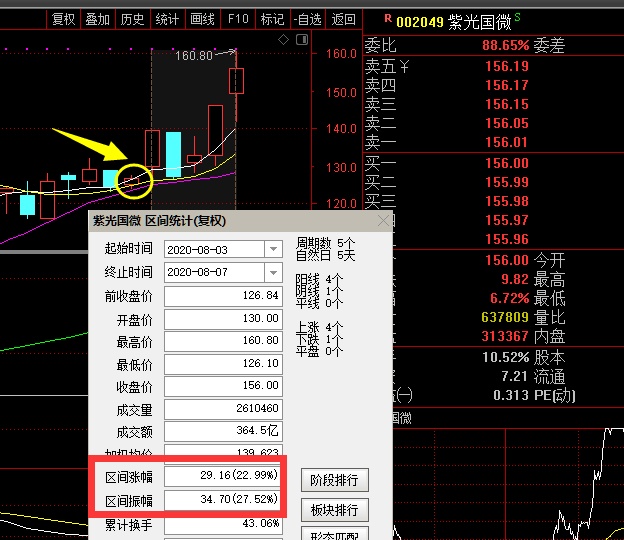The width and height of the screenshot is (624, 540).
Task: Select the 标记 mark option
Action: tap(273, 19)
